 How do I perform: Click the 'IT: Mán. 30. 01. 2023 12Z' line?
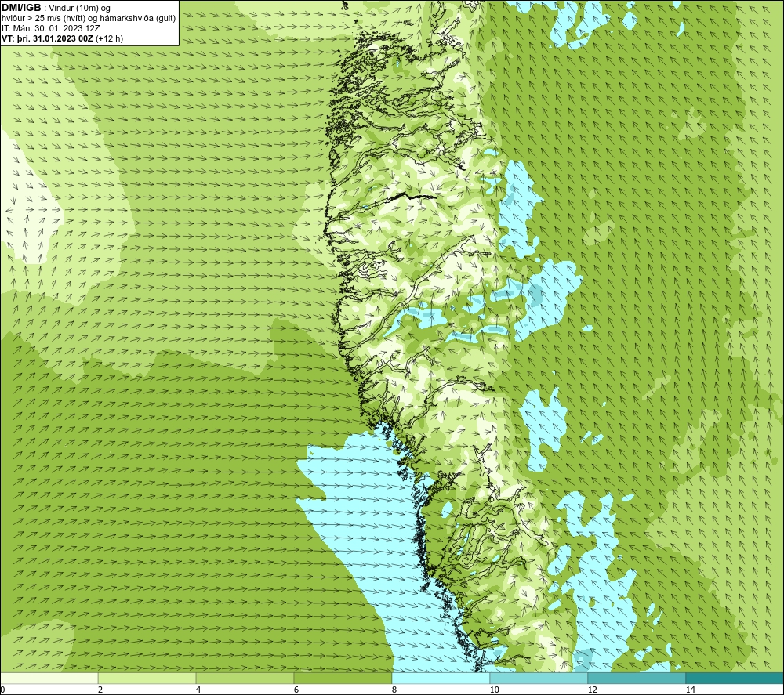coord(50,28)
